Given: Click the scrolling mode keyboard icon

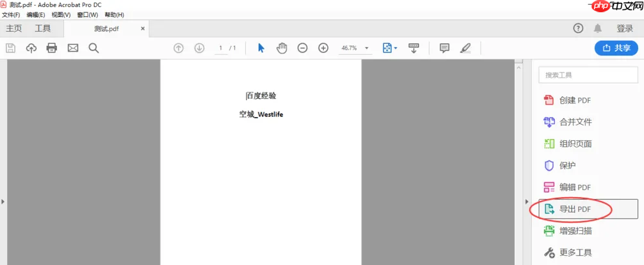Looking at the screenshot, I should click(413, 48).
